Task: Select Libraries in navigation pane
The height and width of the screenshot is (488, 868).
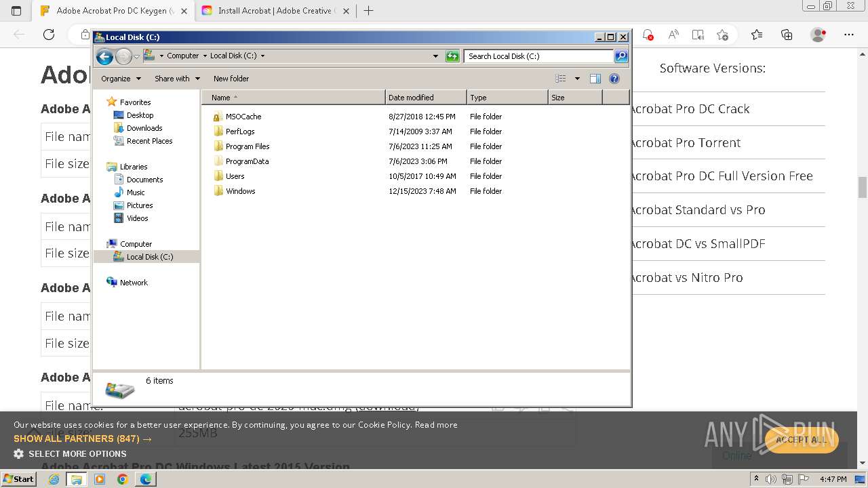Action: (x=134, y=167)
